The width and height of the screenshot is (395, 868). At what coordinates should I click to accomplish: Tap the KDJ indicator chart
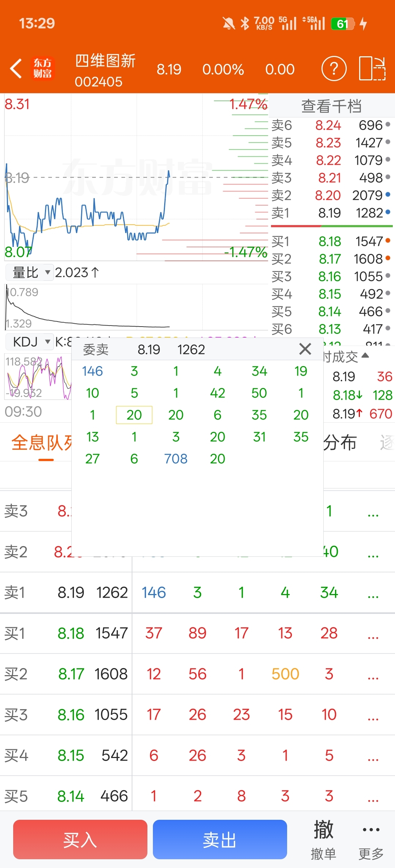coord(38,376)
